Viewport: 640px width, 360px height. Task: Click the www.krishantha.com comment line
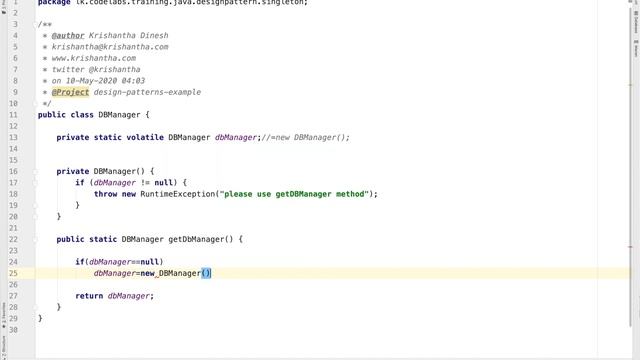tap(93, 58)
